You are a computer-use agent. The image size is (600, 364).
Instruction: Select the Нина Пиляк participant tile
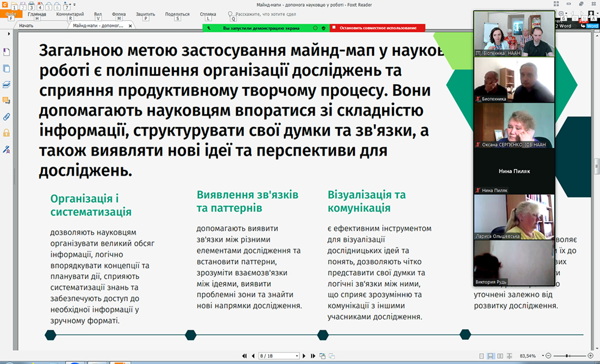click(x=514, y=171)
